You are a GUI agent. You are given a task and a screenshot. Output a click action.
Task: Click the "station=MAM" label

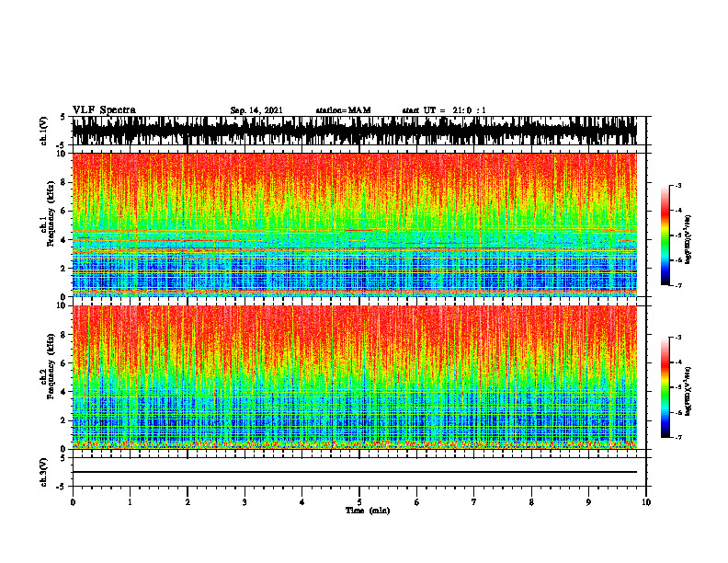point(344,110)
